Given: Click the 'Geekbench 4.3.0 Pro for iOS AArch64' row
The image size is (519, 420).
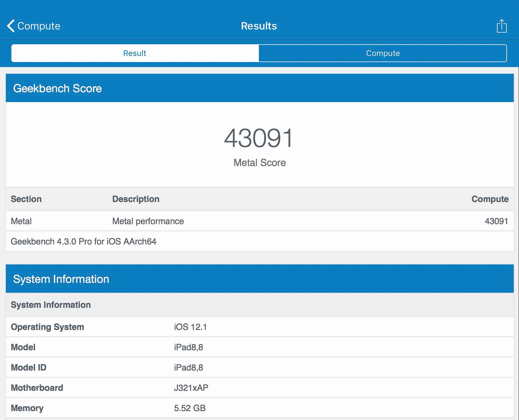Looking at the screenshot, I should (259, 241).
